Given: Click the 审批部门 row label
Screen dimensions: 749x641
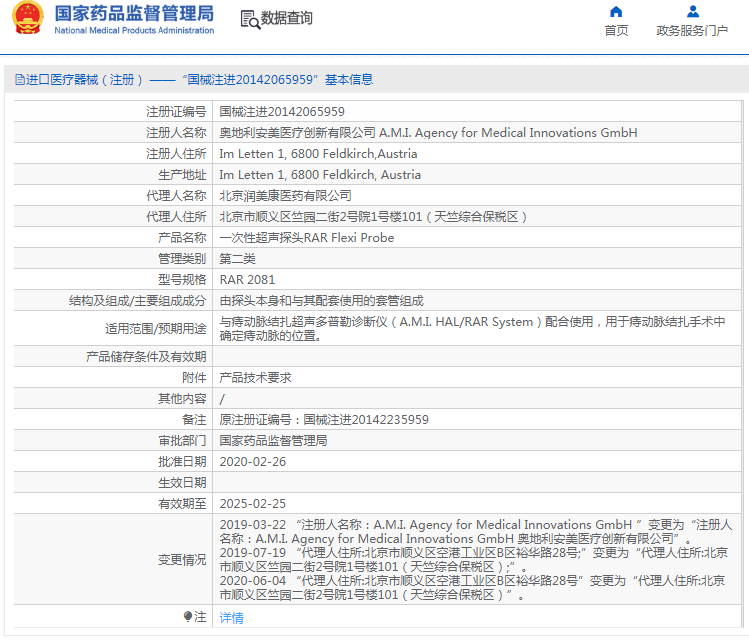Looking at the screenshot, I should pos(182,441).
